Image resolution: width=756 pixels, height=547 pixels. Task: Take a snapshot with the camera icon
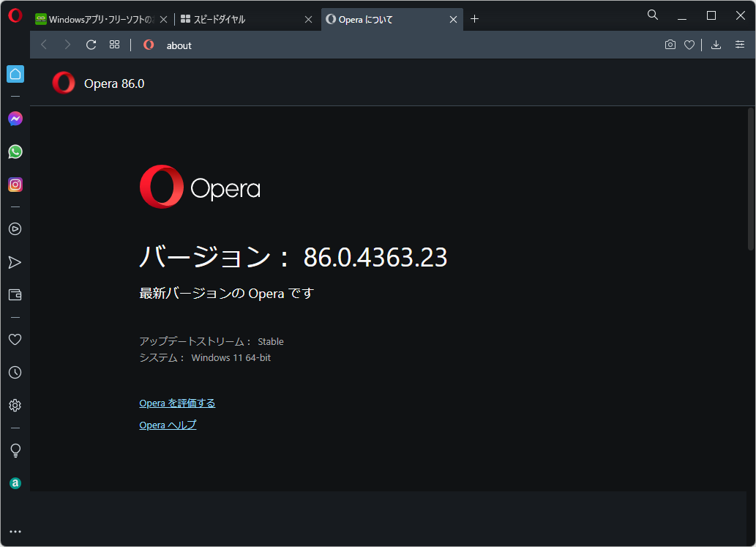click(670, 45)
